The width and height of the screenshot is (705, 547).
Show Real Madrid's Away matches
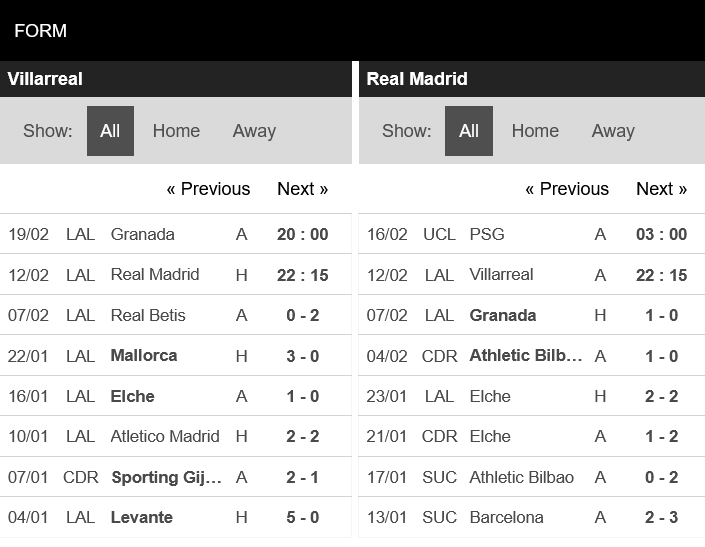[613, 131]
